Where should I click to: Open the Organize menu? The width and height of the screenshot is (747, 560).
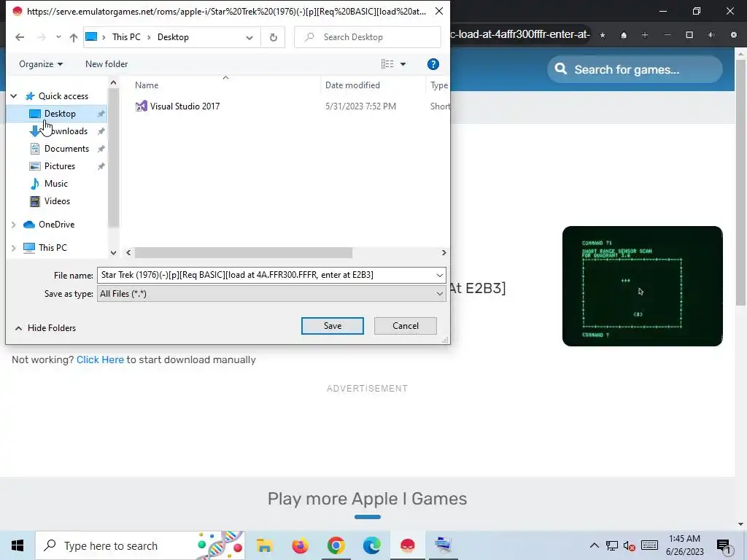pos(41,64)
